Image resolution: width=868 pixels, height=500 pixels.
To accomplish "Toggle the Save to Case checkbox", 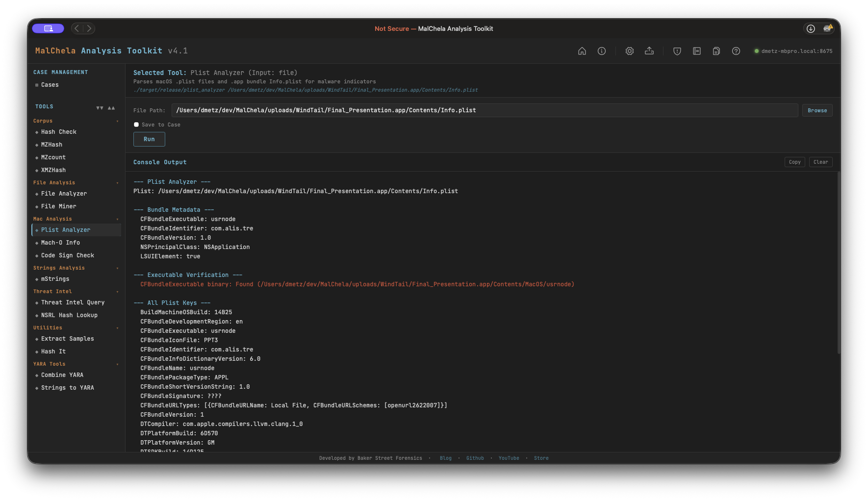I will [x=136, y=125].
